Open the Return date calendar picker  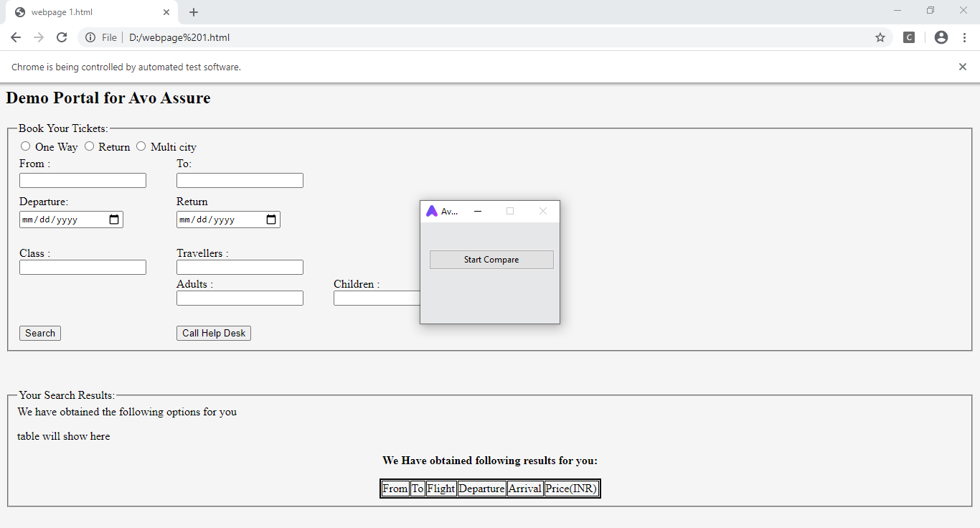(x=271, y=220)
